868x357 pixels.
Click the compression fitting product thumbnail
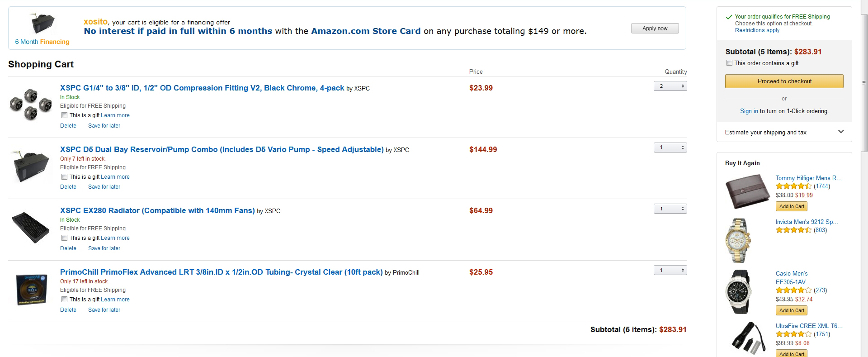[x=31, y=105]
